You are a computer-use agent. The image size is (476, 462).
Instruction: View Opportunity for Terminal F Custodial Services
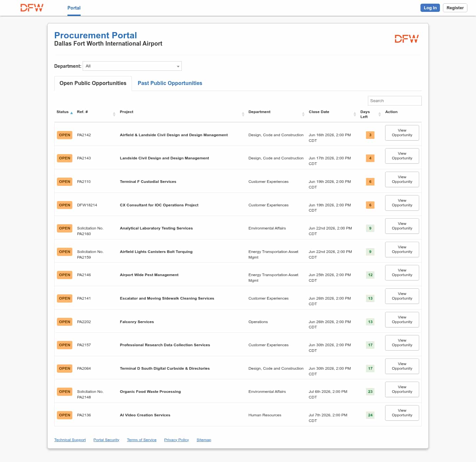pos(402,179)
